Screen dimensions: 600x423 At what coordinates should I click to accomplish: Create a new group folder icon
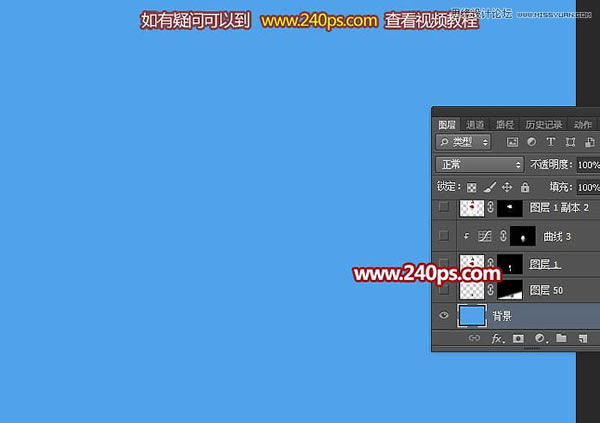(x=561, y=338)
